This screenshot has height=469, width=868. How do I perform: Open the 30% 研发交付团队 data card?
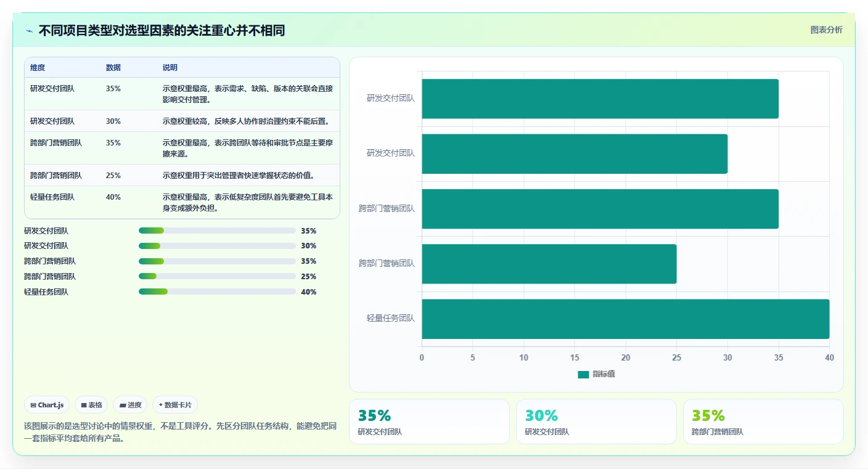click(x=596, y=422)
